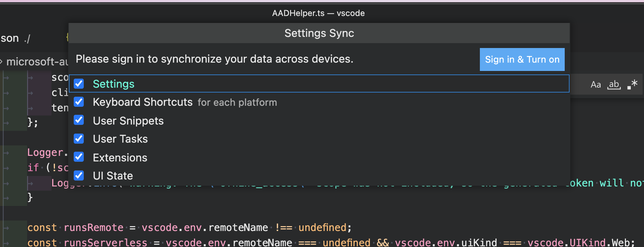
Task: Disable UI State sync
Action: [x=79, y=175]
